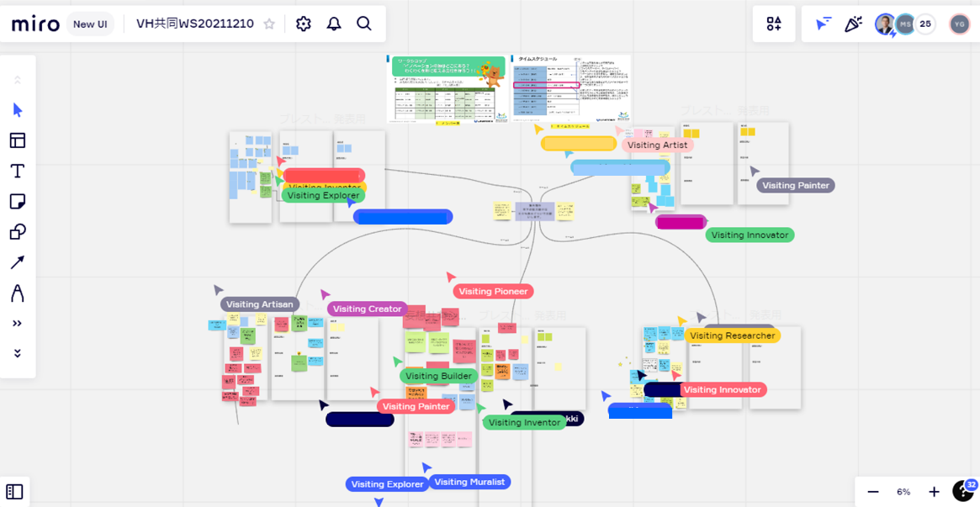The height and width of the screenshot is (507, 980).
Task: Star the VH共同WS20211210 board
Action: [x=269, y=24]
